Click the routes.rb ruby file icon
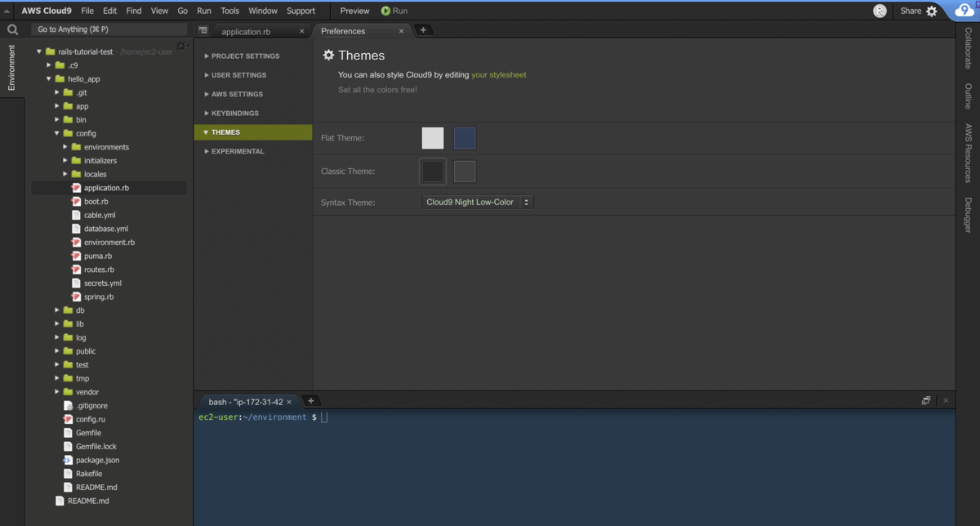980x526 pixels. click(76, 270)
